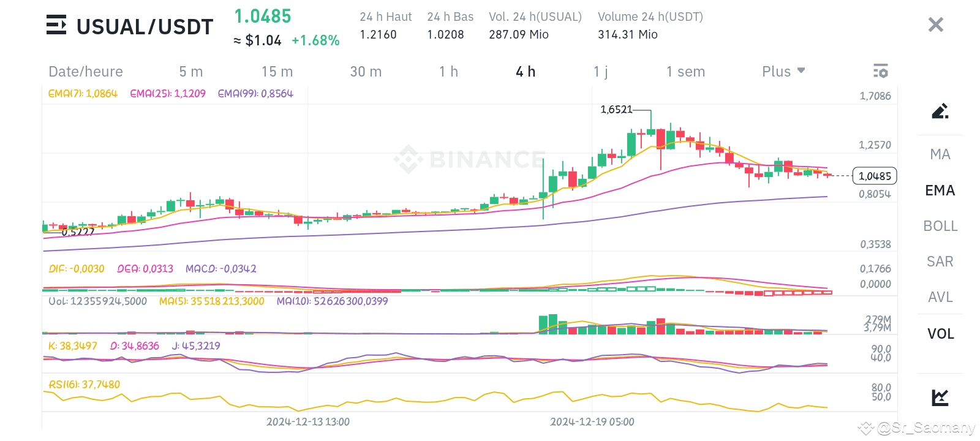980x441 pixels.
Task: Click the MA(10) volume legend
Action: (333, 301)
